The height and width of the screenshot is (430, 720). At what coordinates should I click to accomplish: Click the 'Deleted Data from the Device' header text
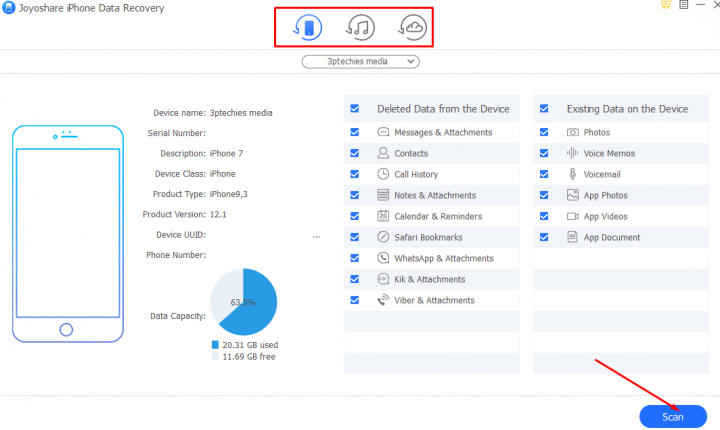pos(443,109)
